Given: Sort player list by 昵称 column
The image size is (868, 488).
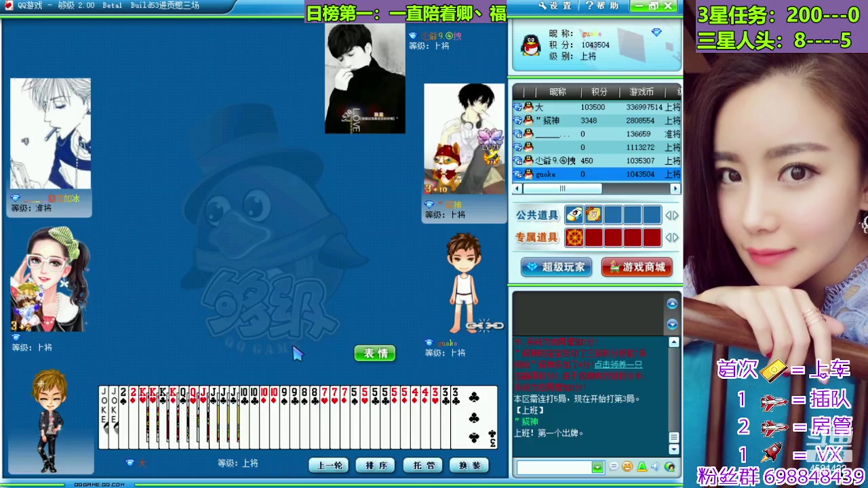Looking at the screenshot, I should (x=557, y=92).
